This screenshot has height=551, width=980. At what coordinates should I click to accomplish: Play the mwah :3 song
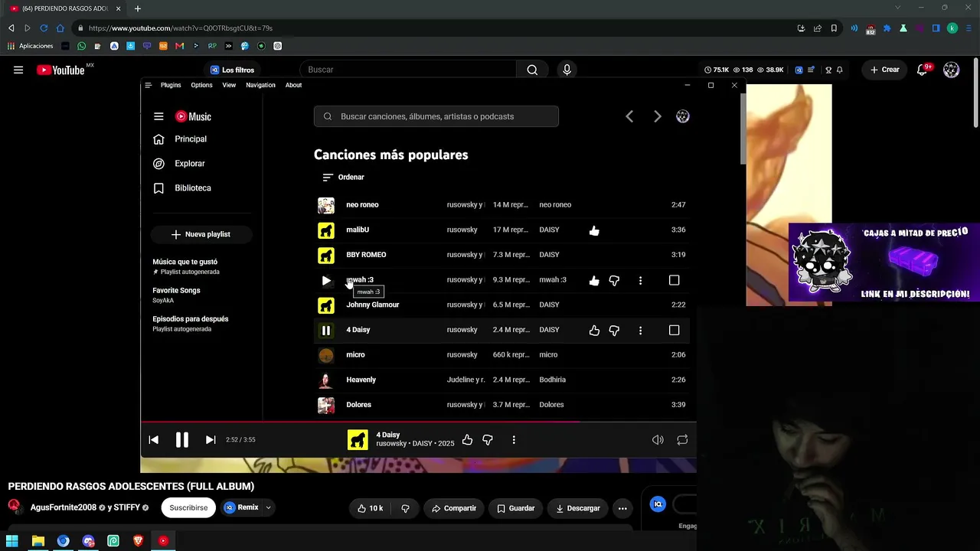[326, 280]
